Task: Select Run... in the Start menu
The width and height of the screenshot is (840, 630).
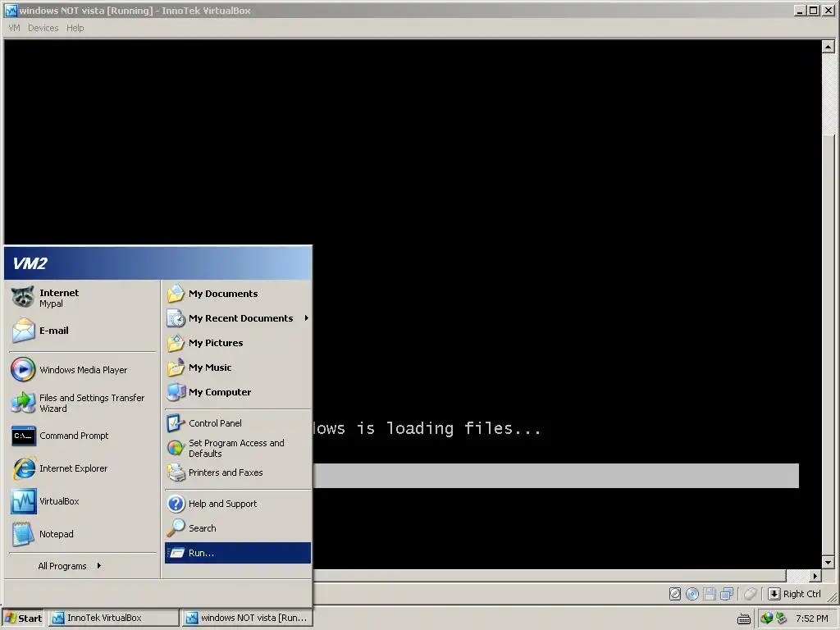Action: click(238, 553)
